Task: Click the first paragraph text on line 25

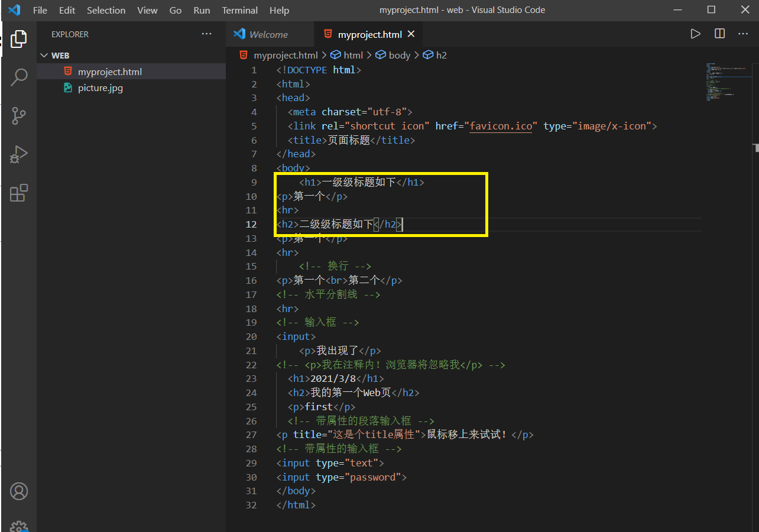Action: [319, 407]
